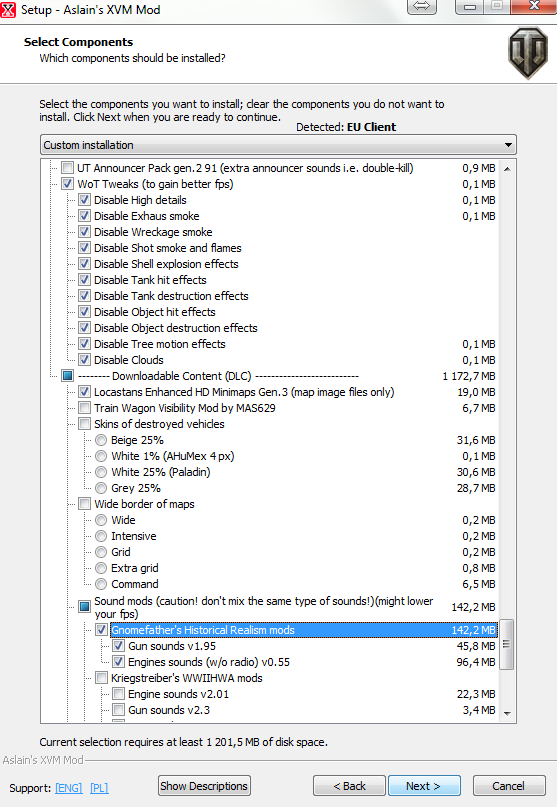Uncheck WoT Tweaks to gain better fps
Image resolution: width=557 pixels, height=807 pixels.
point(67,184)
